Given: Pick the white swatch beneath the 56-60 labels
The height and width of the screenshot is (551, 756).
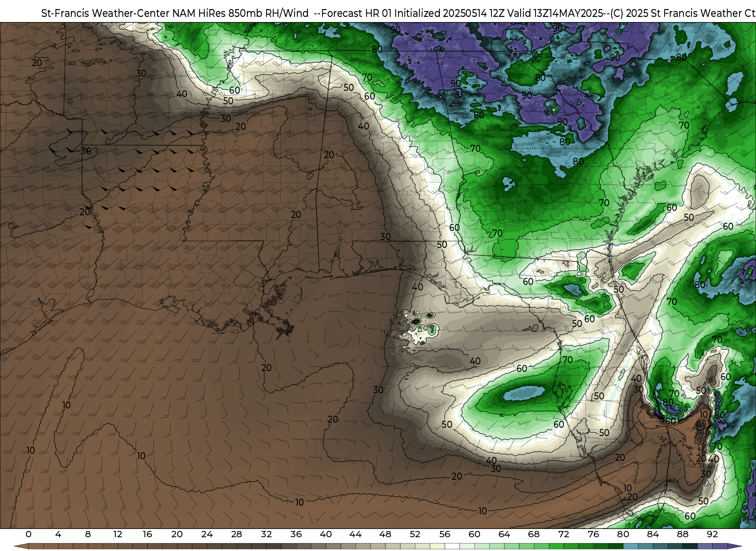Looking at the screenshot, I should pyautogui.click(x=452, y=546).
